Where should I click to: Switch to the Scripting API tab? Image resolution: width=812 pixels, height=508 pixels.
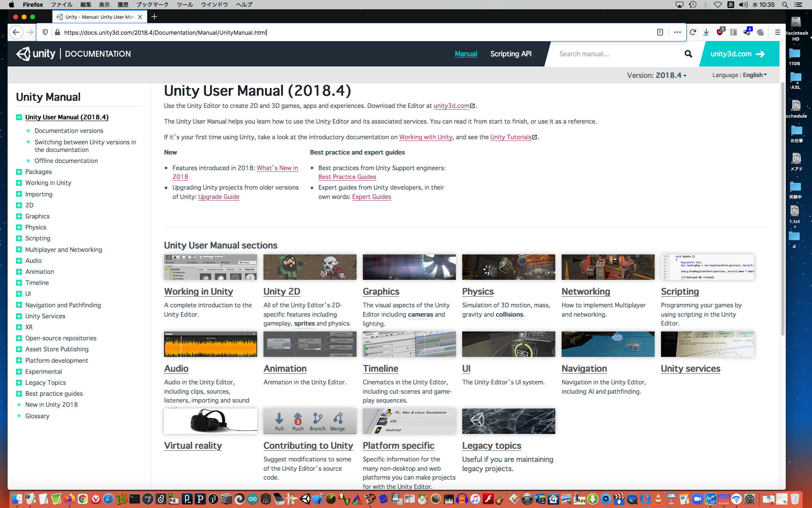pyautogui.click(x=510, y=54)
